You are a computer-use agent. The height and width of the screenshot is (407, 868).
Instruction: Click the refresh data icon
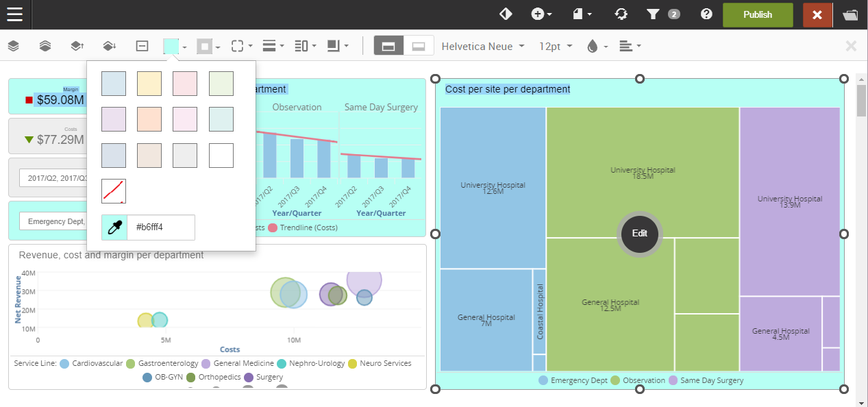[621, 14]
